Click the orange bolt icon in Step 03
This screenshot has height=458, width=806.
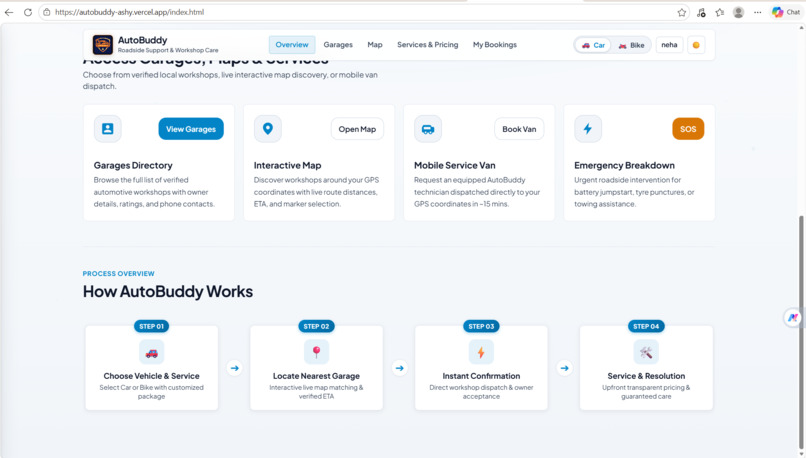click(x=481, y=353)
